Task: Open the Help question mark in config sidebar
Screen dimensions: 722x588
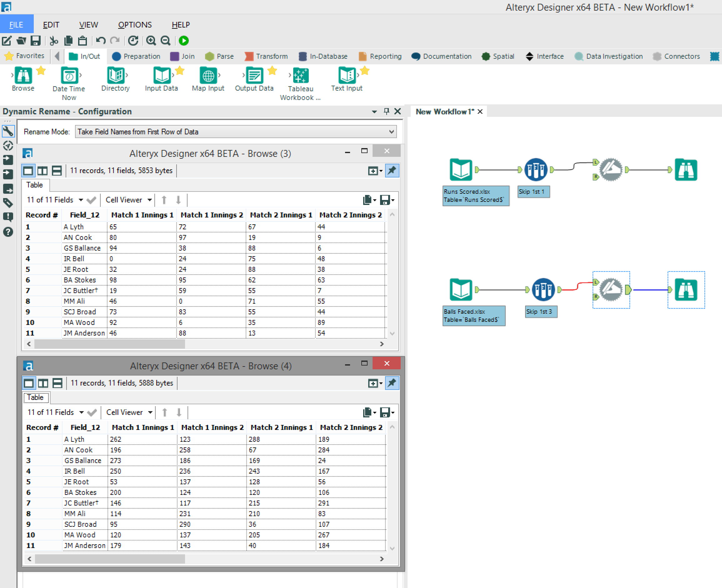Action: (8, 232)
